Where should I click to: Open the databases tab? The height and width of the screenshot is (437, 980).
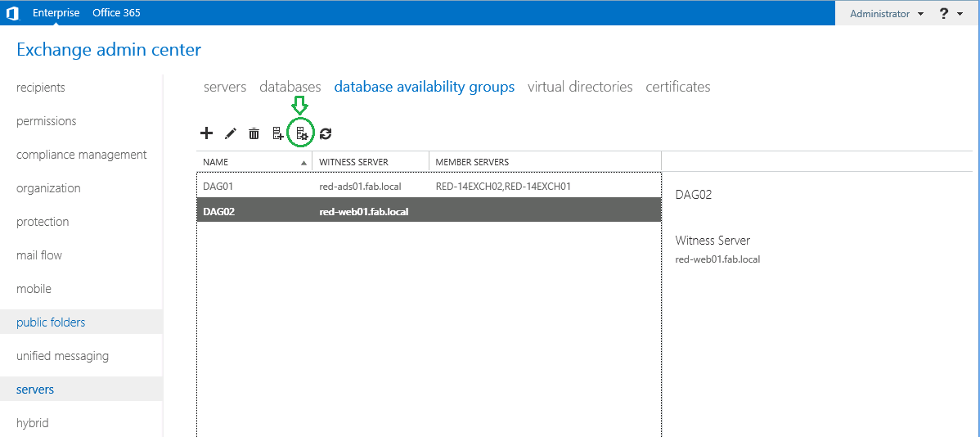click(x=290, y=87)
